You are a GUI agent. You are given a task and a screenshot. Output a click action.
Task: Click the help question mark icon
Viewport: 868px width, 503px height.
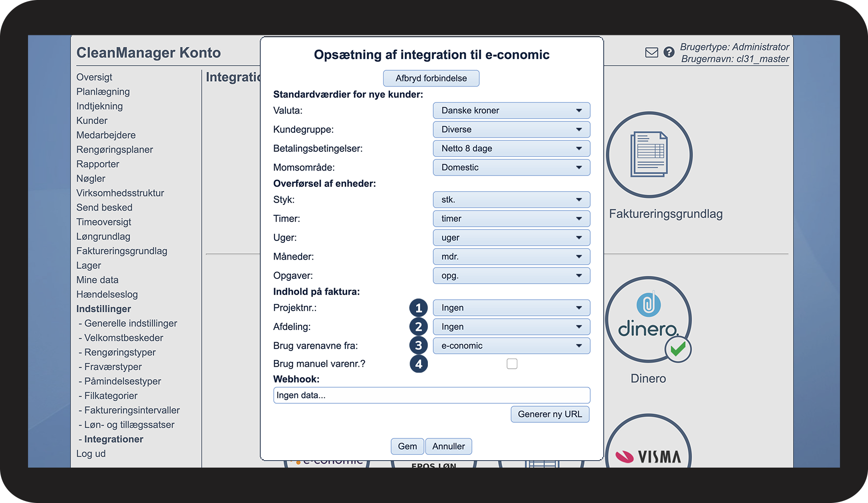tap(669, 52)
